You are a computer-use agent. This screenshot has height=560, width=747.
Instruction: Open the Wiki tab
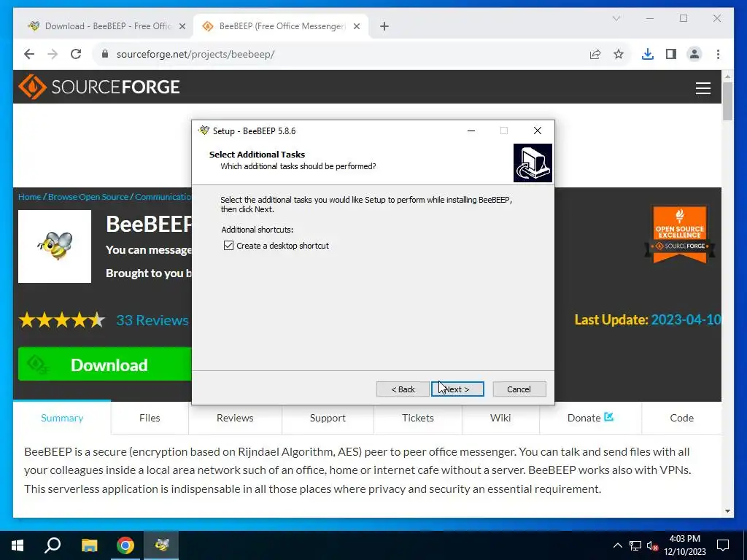pyautogui.click(x=500, y=418)
